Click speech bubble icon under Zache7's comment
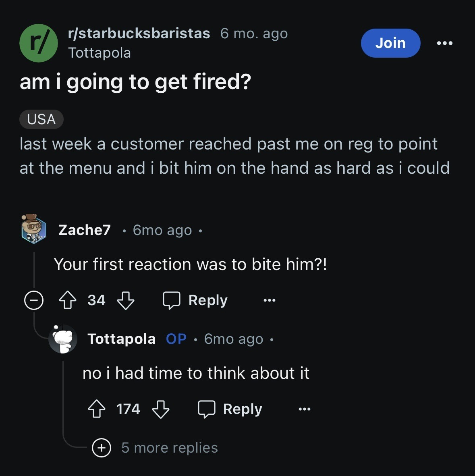The image size is (475, 476). click(171, 300)
